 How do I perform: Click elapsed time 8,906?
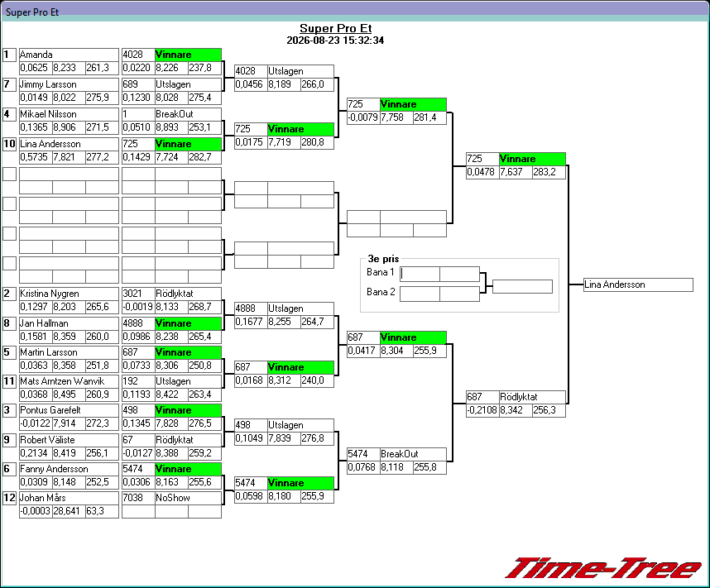(x=69, y=127)
